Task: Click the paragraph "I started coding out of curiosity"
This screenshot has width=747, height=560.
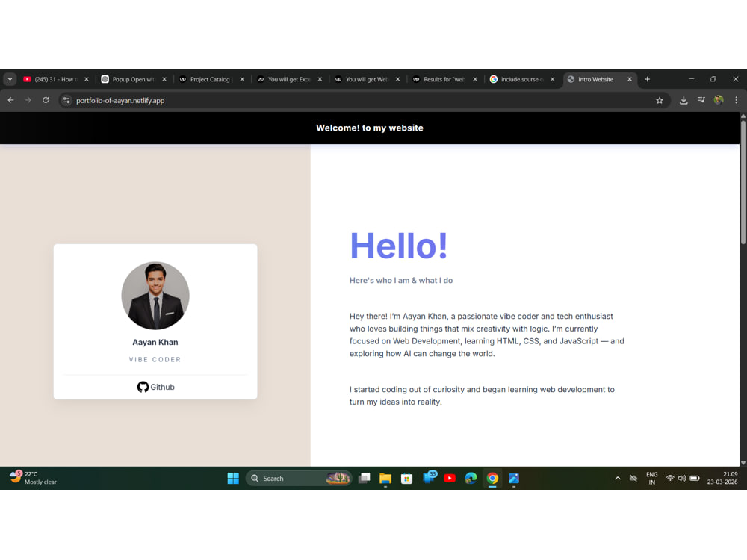Action: pyautogui.click(x=482, y=396)
